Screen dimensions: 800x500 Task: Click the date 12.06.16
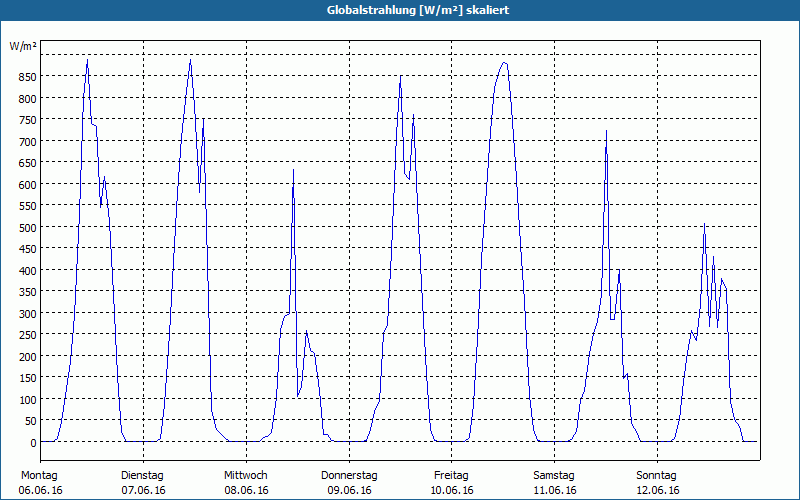tap(658, 490)
